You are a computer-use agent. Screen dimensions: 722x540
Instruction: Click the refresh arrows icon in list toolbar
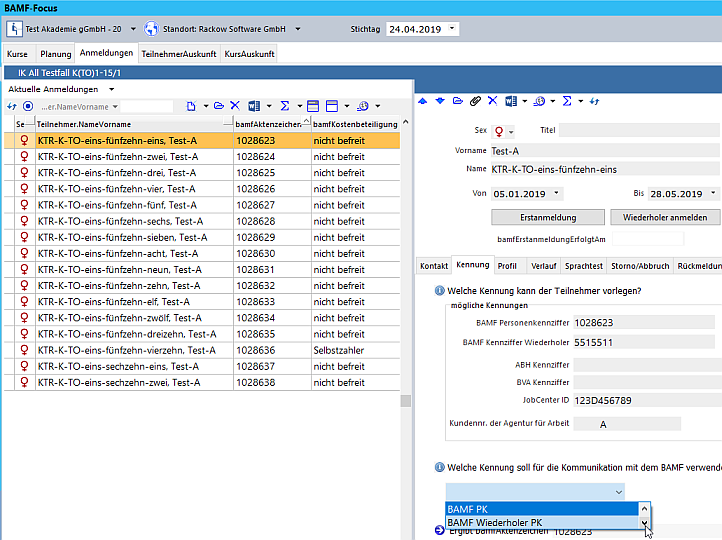coord(12,106)
